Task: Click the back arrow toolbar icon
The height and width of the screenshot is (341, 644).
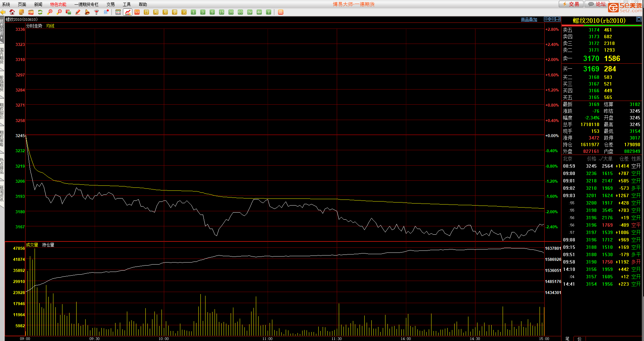Action: click(x=3, y=12)
